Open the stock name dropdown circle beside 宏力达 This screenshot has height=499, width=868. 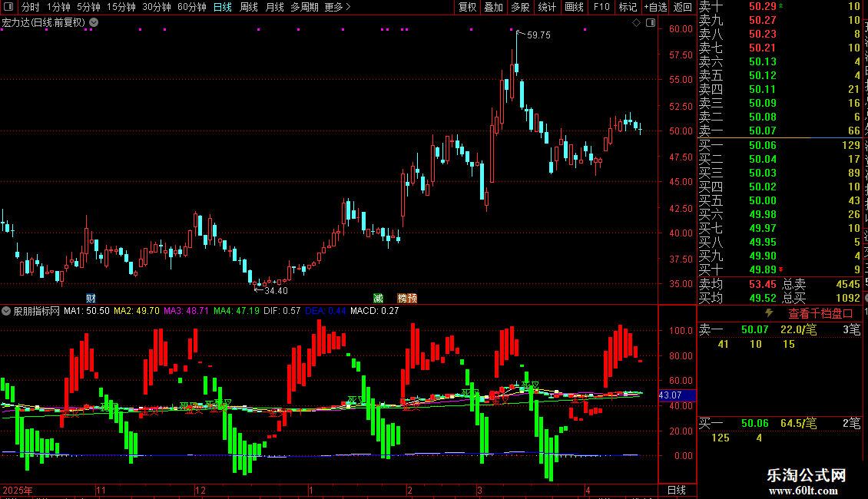(94, 22)
